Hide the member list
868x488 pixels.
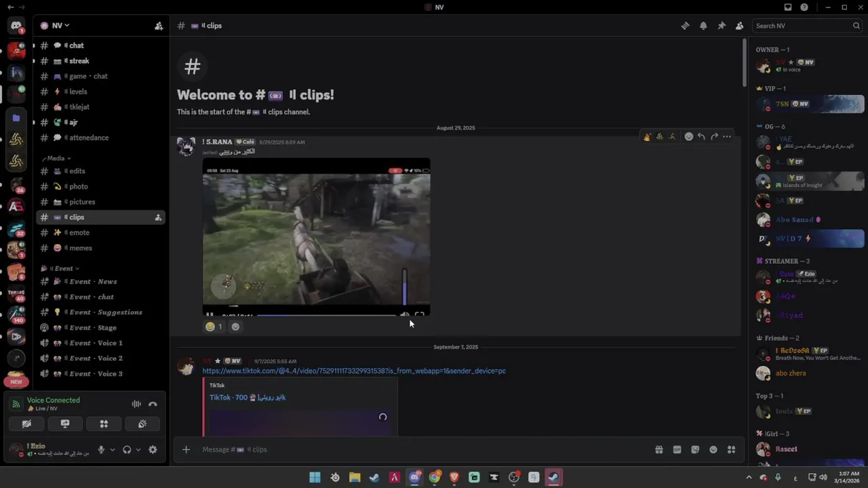[739, 26]
